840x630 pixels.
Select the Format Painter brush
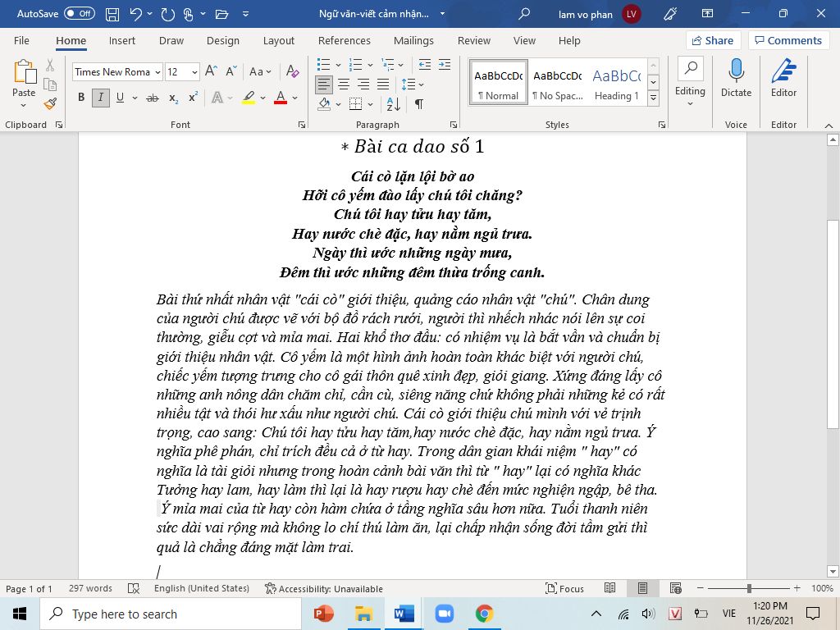[x=50, y=104]
